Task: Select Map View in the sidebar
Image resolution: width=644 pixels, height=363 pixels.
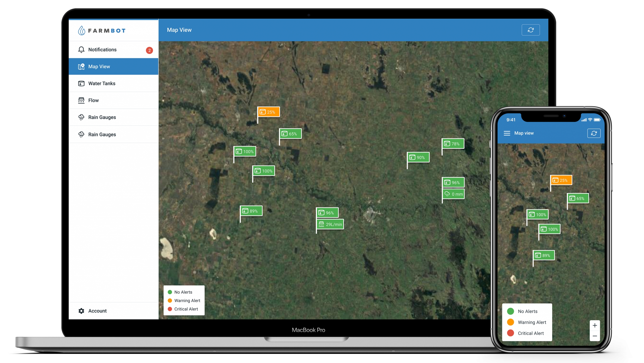Action: pyautogui.click(x=113, y=67)
